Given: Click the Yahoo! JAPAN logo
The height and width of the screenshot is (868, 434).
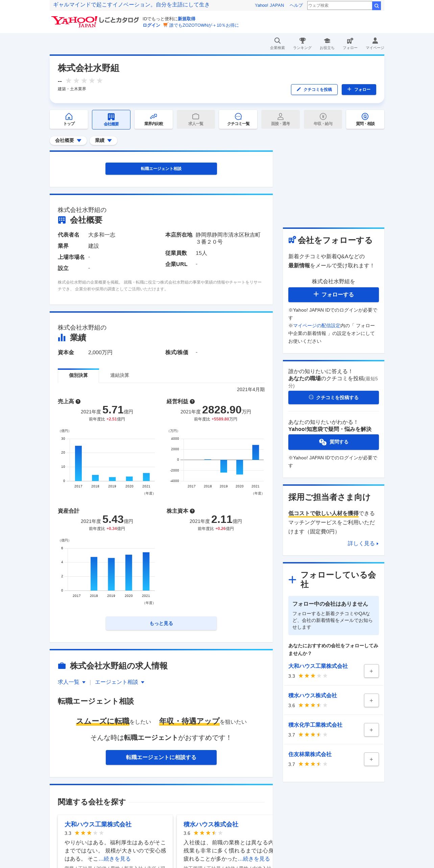Looking at the screenshot, I should 74,22.
